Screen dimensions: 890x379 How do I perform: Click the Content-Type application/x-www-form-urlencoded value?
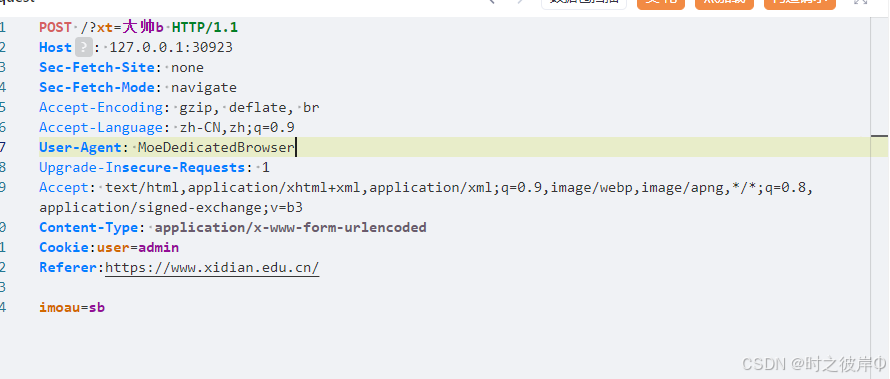coord(291,228)
